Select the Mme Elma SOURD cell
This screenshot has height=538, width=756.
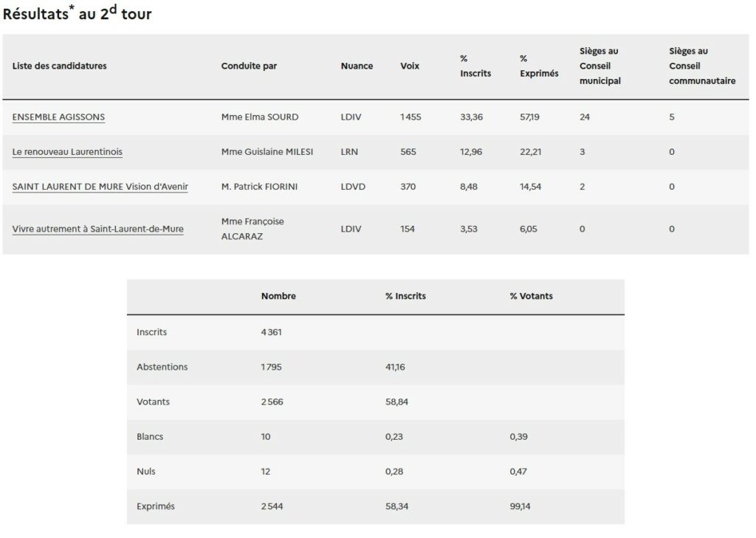[x=260, y=117]
